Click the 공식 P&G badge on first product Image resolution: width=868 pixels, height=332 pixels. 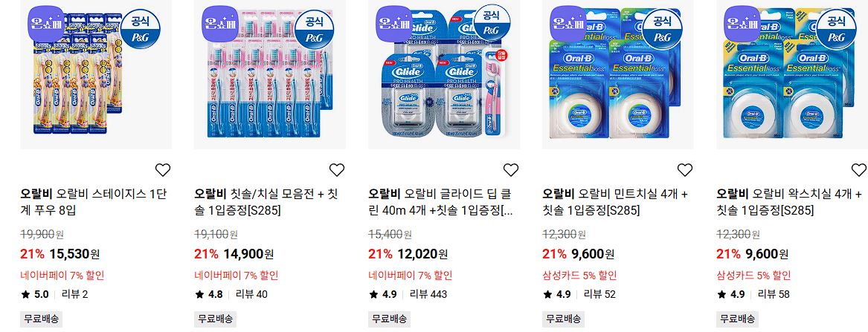click(139, 29)
